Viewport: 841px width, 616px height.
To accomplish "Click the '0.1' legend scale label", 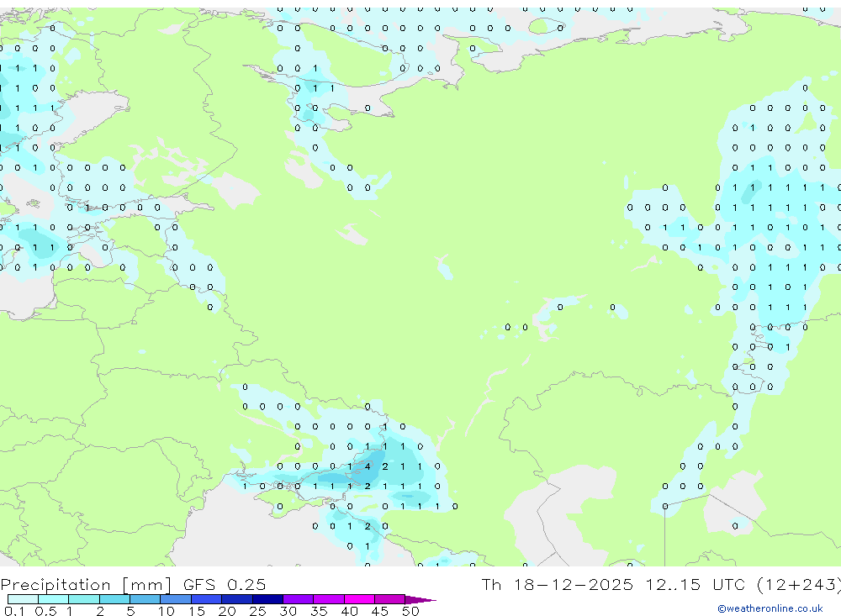I will (x=14, y=611).
